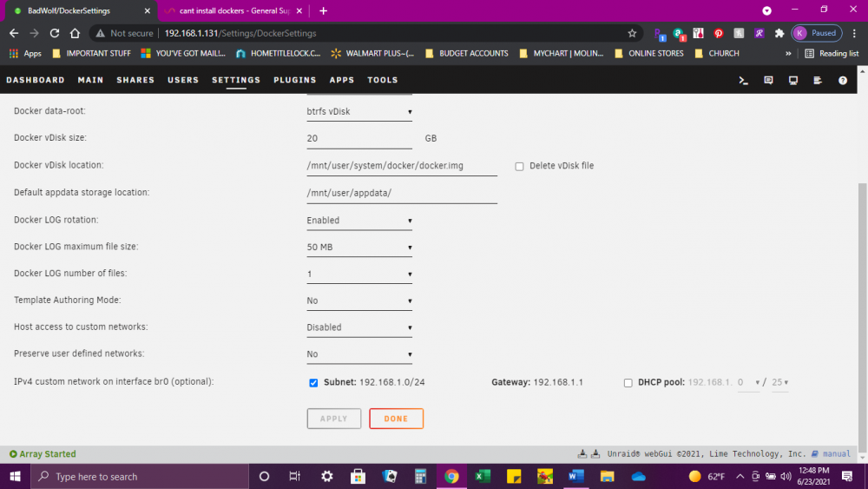This screenshot has width=868, height=489.
Task: Uncheck the Subnet 192.168.1.0/24 checkbox
Action: (x=313, y=383)
